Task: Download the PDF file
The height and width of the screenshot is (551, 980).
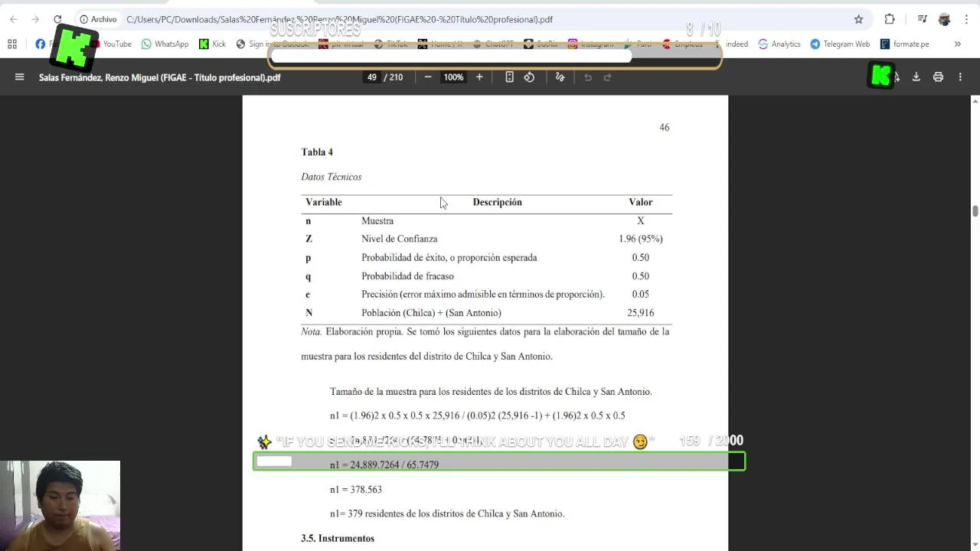Action: 916,77
